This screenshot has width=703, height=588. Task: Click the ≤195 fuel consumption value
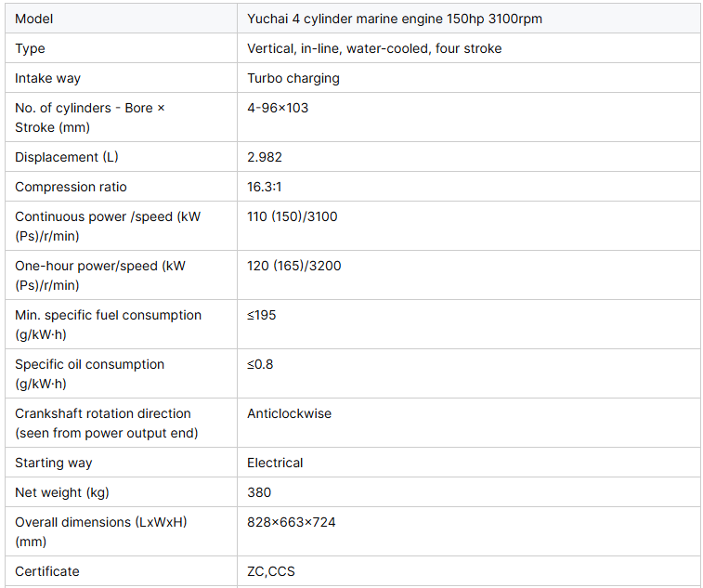pos(261,315)
